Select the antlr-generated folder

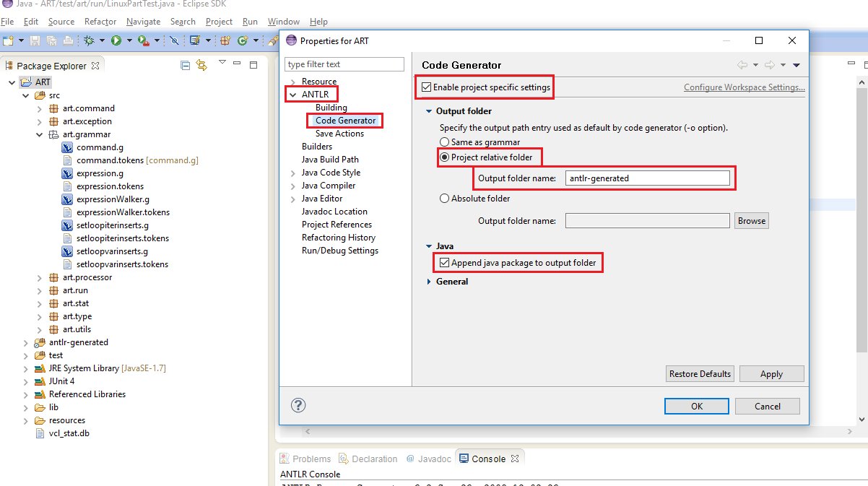pos(71,342)
